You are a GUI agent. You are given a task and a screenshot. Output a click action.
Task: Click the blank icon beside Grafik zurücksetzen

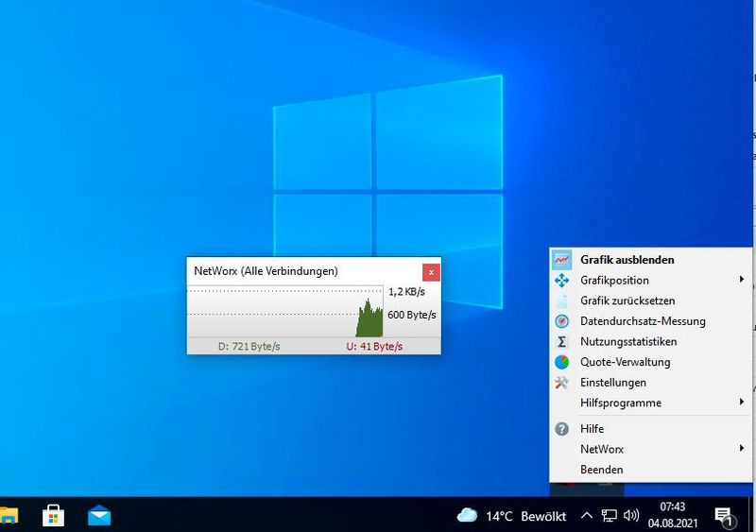pos(561,301)
